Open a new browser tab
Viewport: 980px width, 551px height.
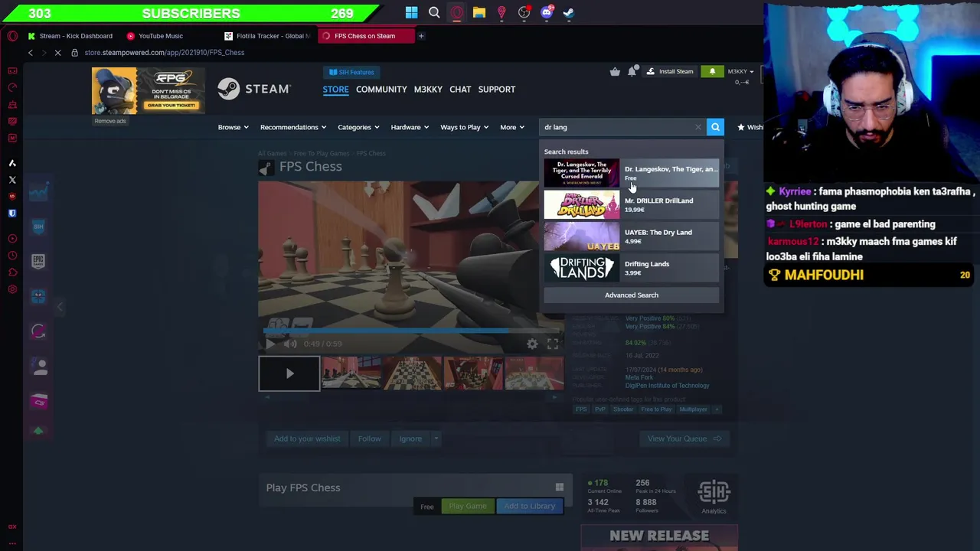pyautogui.click(x=420, y=36)
